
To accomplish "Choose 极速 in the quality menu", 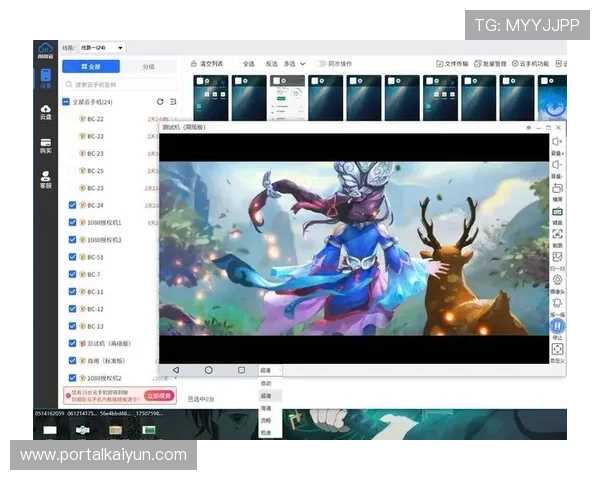I will click(270, 433).
